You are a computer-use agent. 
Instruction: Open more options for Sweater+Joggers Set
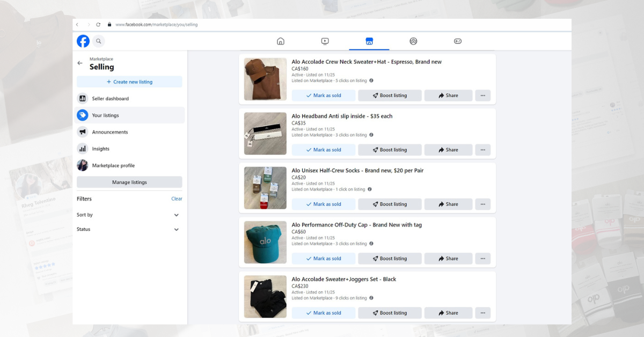(482, 313)
